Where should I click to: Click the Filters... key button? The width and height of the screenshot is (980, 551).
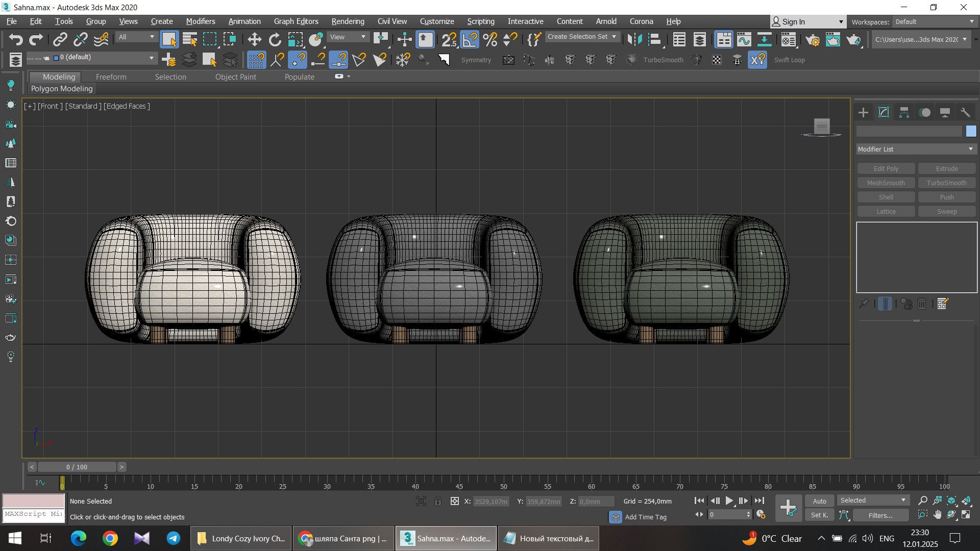(880, 515)
